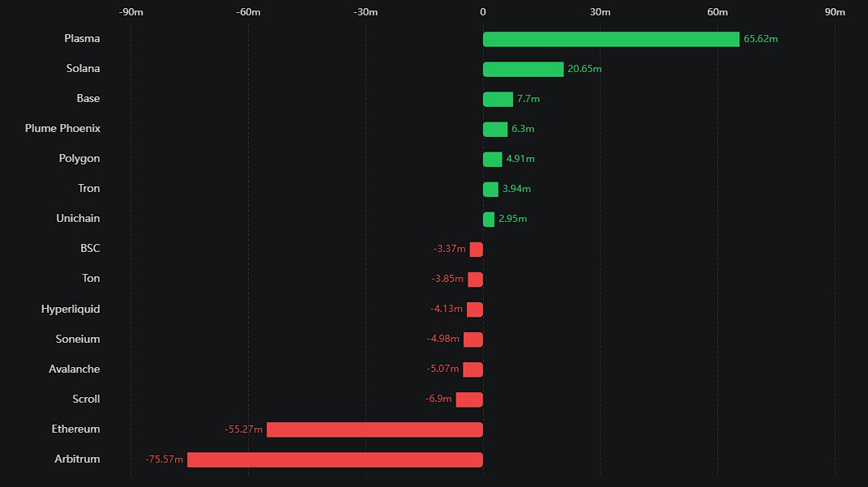Screen dimensions: 868x487
Task: Click the green Plasma bar
Action: click(x=611, y=39)
